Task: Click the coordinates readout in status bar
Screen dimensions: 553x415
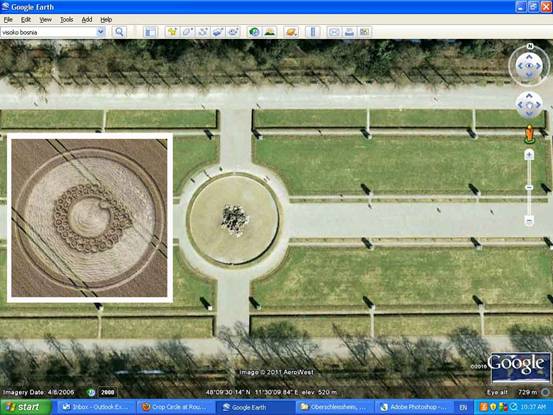Action: (x=271, y=392)
